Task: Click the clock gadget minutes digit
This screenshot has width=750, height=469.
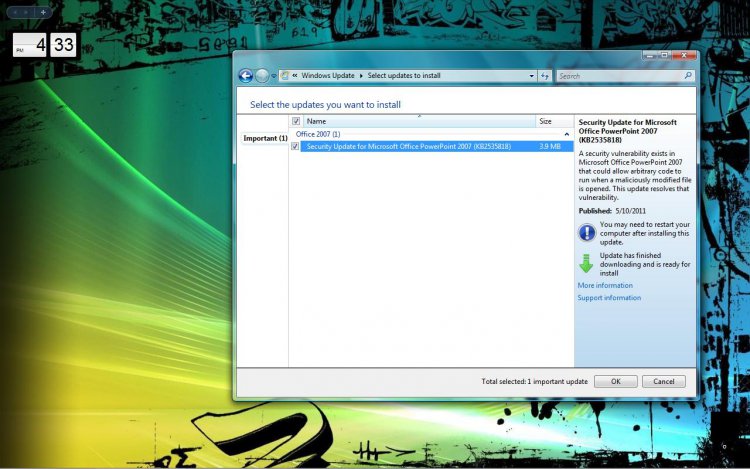Action: pyautogui.click(x=64, y=45)
